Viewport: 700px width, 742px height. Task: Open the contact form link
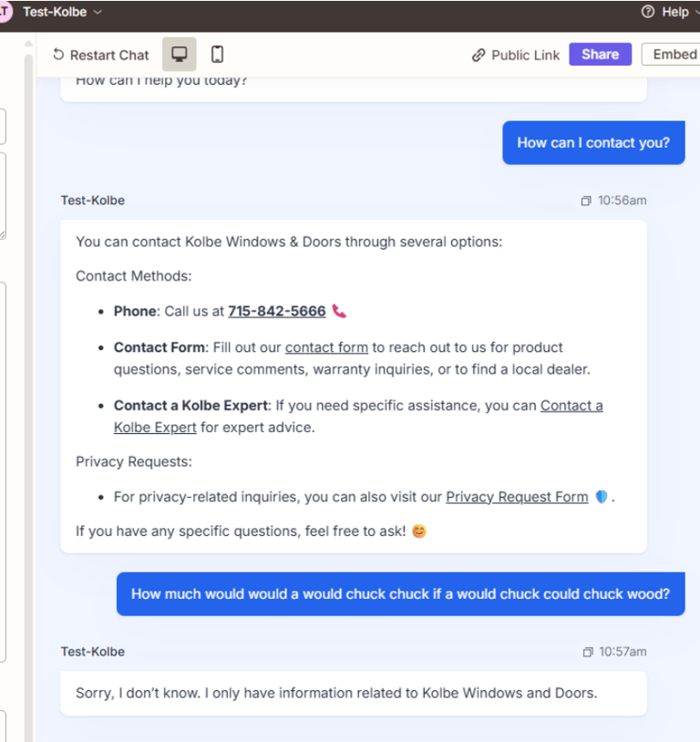tap(326, 347)
